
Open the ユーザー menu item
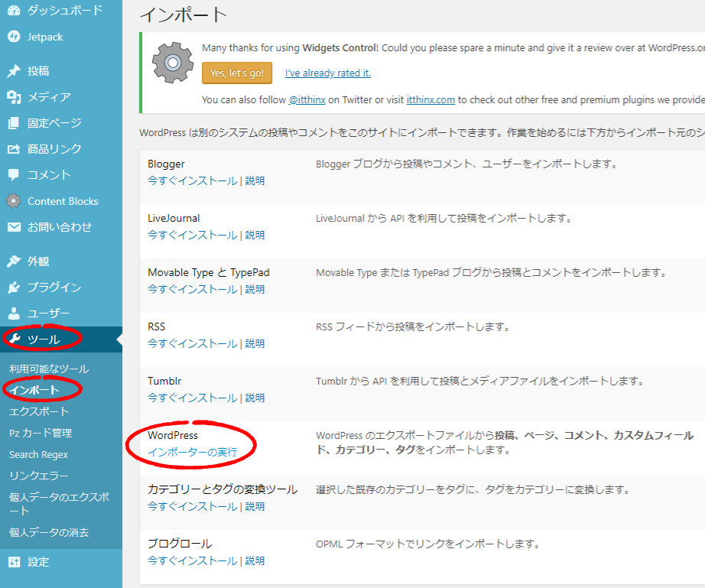[48, 313]
